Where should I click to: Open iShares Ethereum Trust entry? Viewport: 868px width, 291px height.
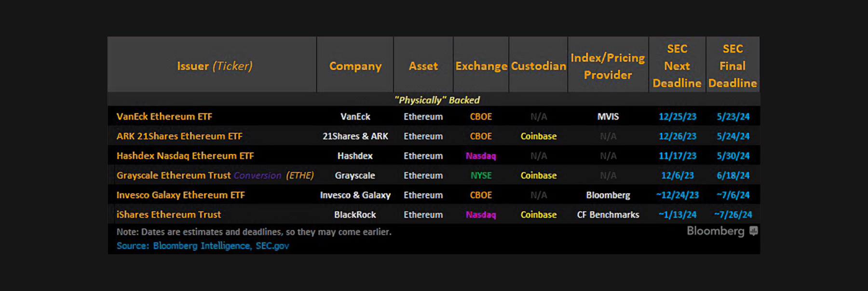169,215
